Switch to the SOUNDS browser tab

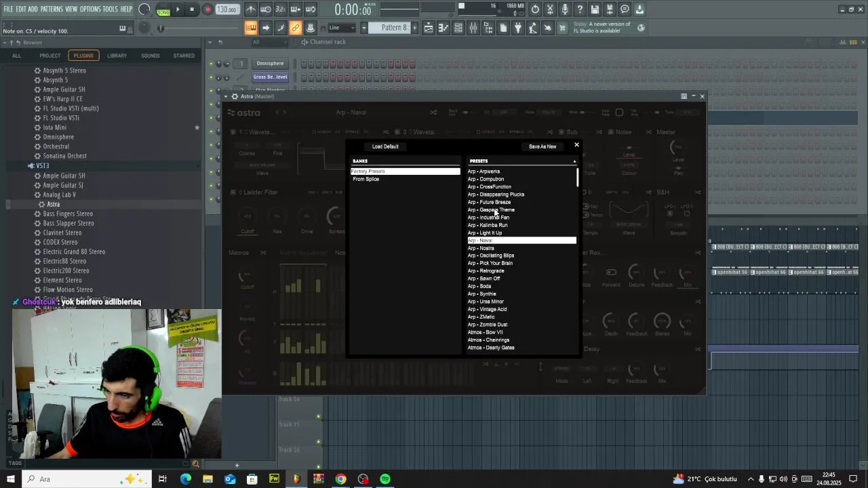[x=151, y=56]
